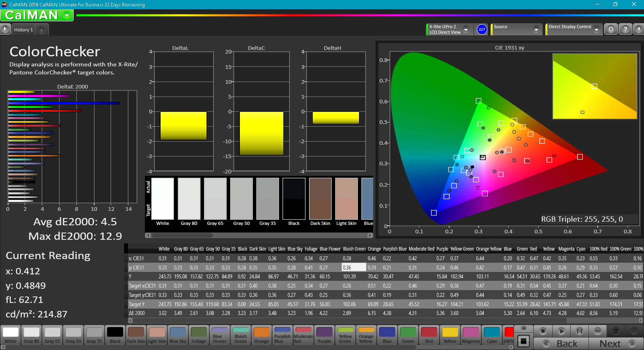Click the blue 227 meter status circle

point(482,29)
